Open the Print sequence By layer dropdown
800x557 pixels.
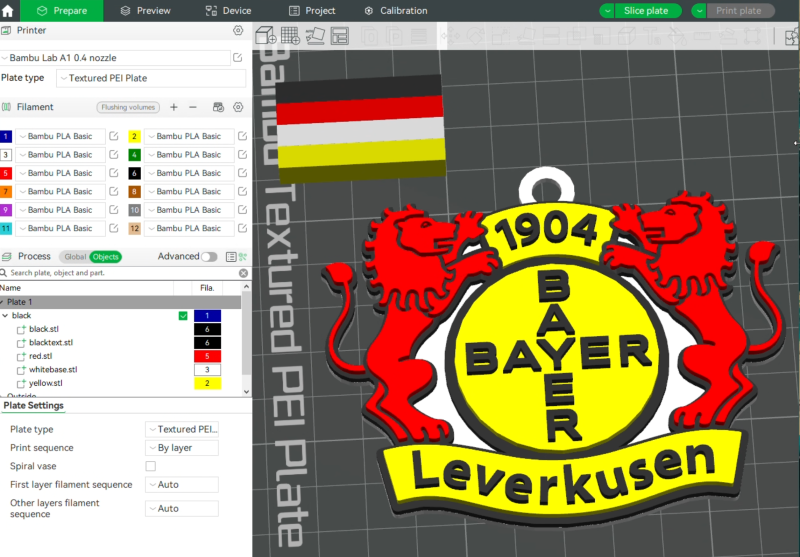pos(182,448)
